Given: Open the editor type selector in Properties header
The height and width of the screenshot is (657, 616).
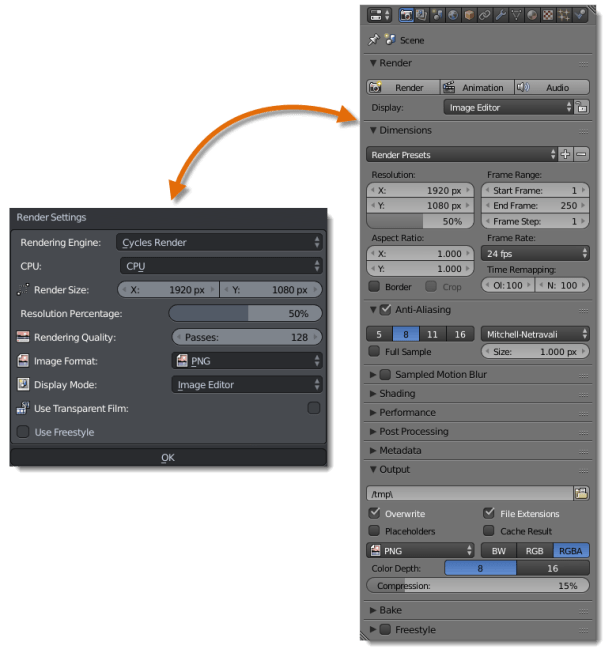Looking at the screenshot, I should click(x=379, y=15).
